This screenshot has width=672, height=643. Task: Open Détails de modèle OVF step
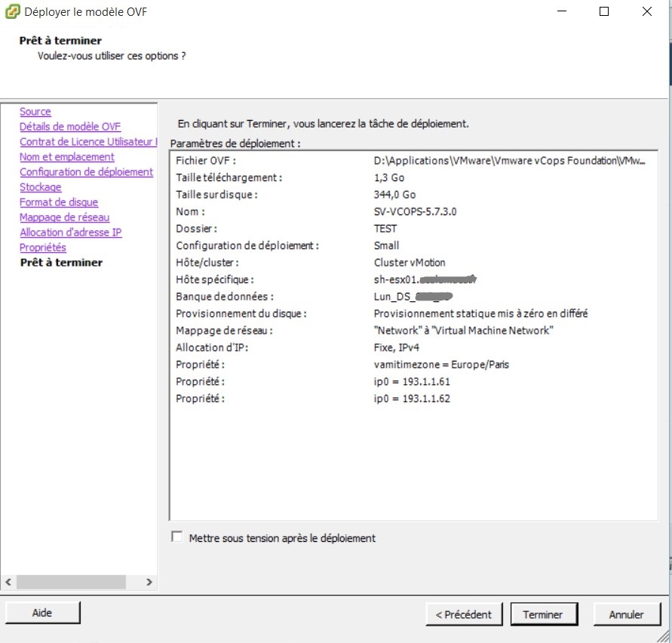[x=70, y=127]
